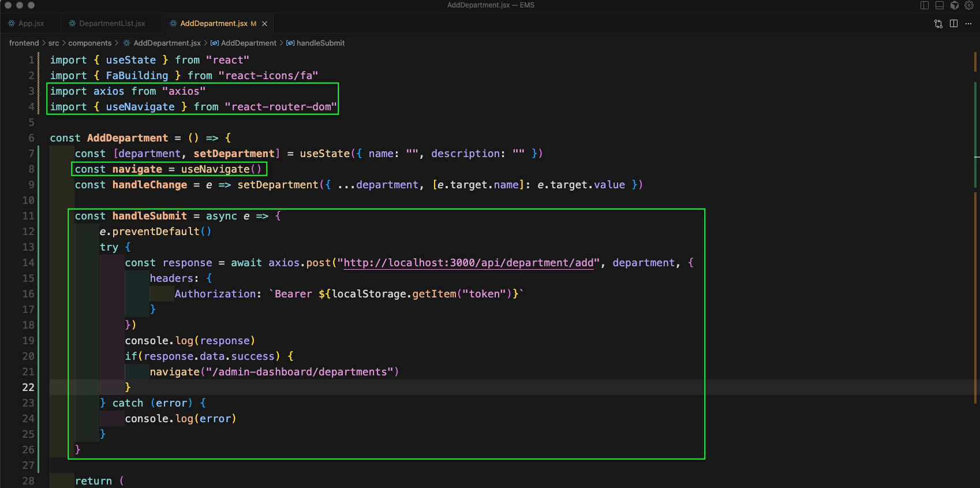Click the return keyword on line 28
980x488 pixels.
click(x=93, y=481)
